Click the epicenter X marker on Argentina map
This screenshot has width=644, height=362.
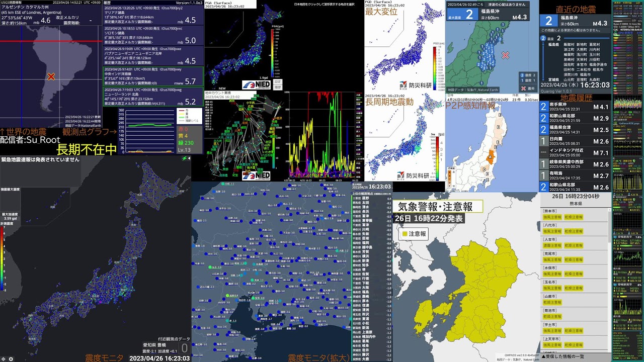(51, 77)
